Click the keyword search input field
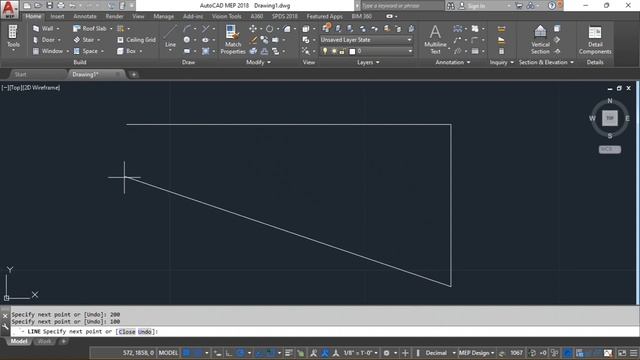 [x=402, y=6]
